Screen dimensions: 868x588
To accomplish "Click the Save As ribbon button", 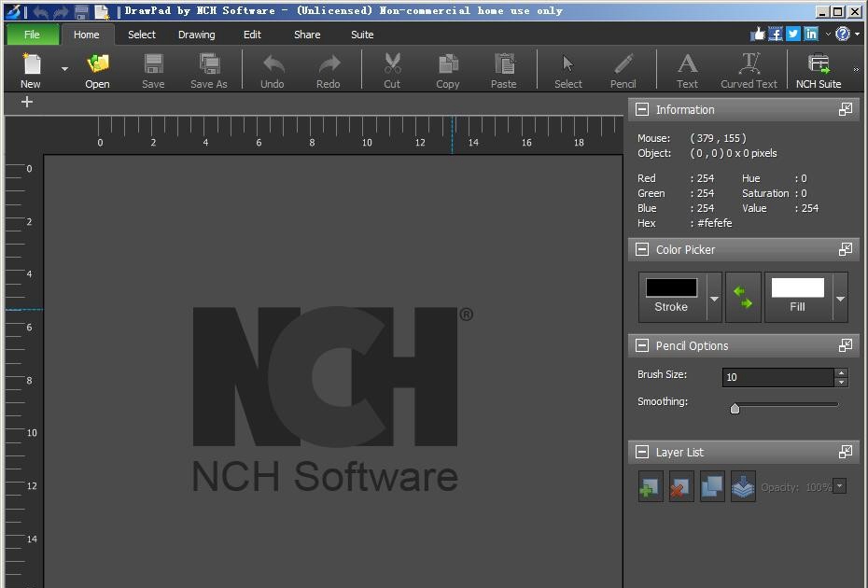I will coord(209,70).
